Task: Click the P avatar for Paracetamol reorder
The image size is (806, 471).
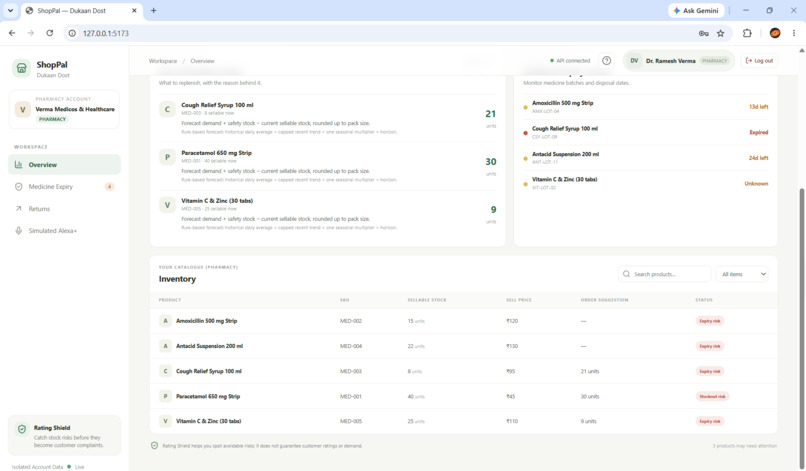Action: pyautogui.click(x=167, y=157)
